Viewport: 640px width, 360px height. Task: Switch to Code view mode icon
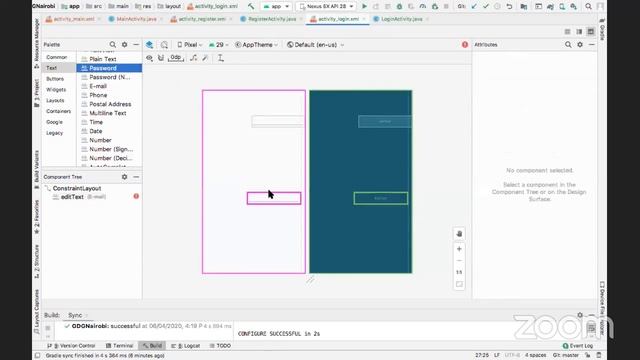pyautogui.click(x=567, y=31)
